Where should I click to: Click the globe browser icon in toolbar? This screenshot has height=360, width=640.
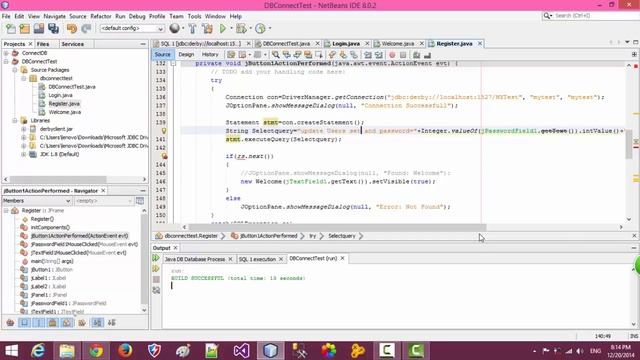(x=175, y=28)
